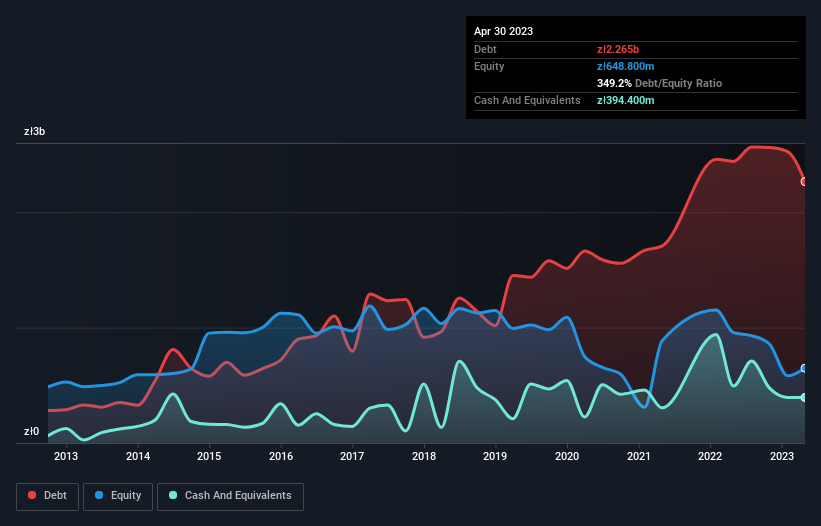821x526 pixels.
Task: Toggle the Debt series legend button
Action: pos(48,496)
